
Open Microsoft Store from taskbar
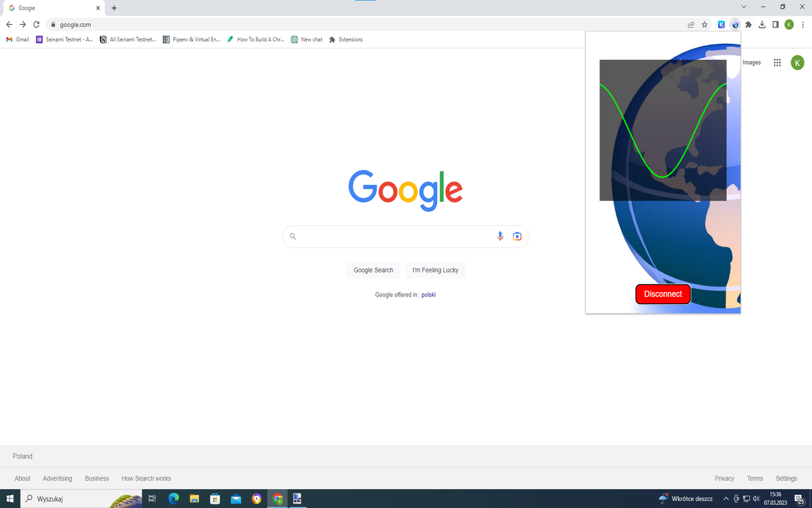[215, 498]
